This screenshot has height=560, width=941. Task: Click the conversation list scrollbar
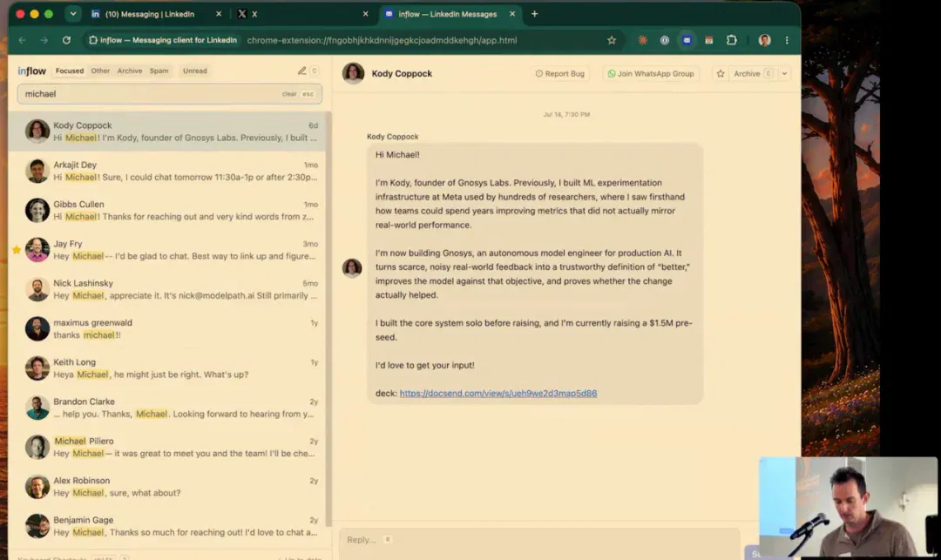(328, 318)
